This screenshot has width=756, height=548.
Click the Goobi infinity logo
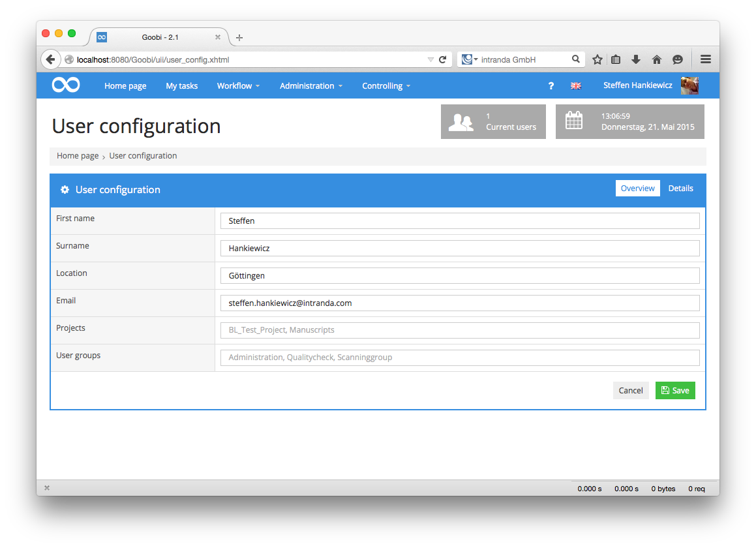pyautogui.click(x=66, y=85)
